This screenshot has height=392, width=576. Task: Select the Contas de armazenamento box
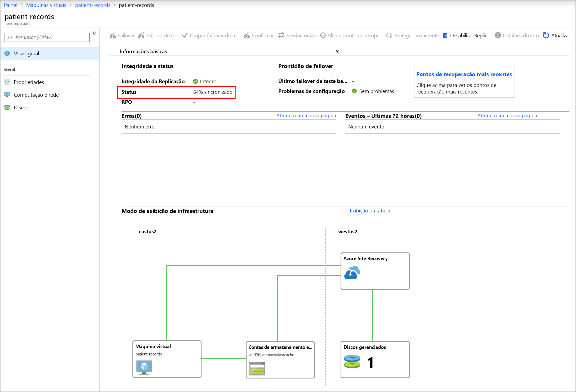(x=280, y=360)
